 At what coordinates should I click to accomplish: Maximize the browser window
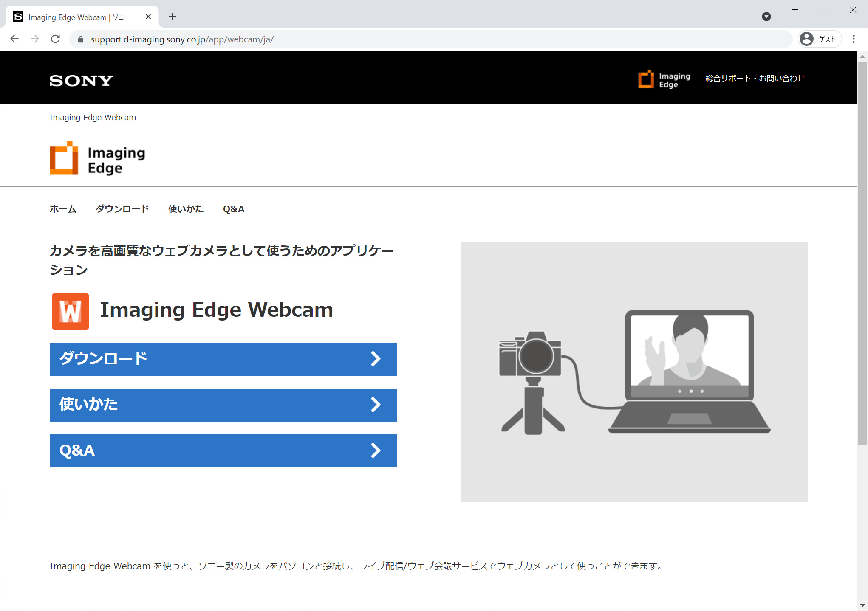(x=824, y=10)
